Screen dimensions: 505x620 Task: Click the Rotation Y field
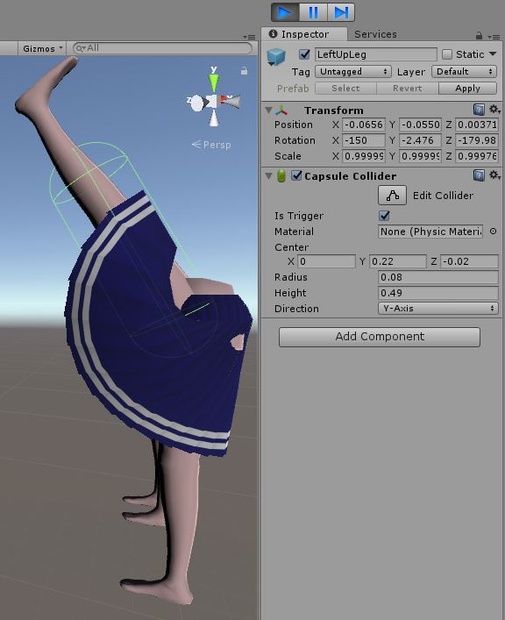pyautogui.click(x=420, y=140)
